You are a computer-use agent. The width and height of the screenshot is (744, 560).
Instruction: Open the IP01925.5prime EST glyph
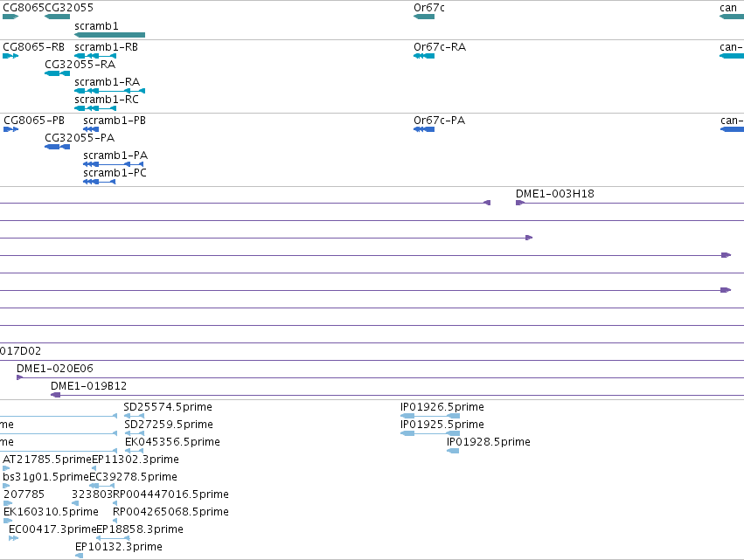pyautogui.click(x=430, y=433)
